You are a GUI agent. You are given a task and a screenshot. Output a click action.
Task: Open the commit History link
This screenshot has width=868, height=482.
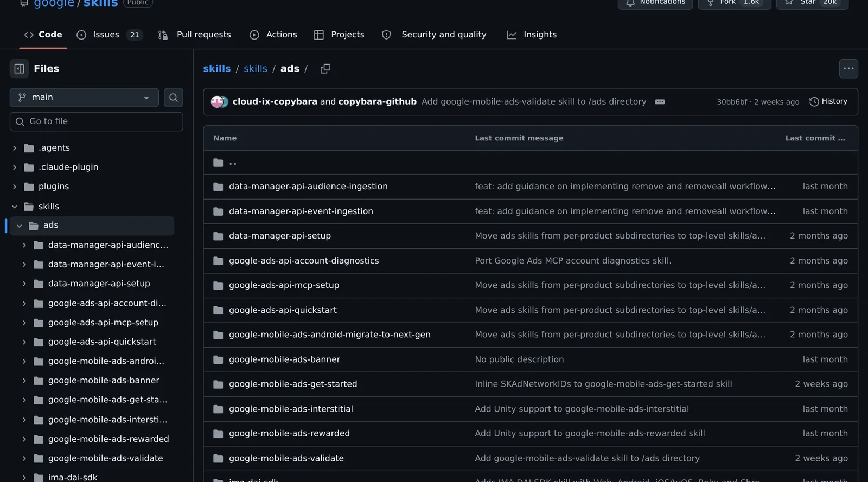click(x=828, y=101)
